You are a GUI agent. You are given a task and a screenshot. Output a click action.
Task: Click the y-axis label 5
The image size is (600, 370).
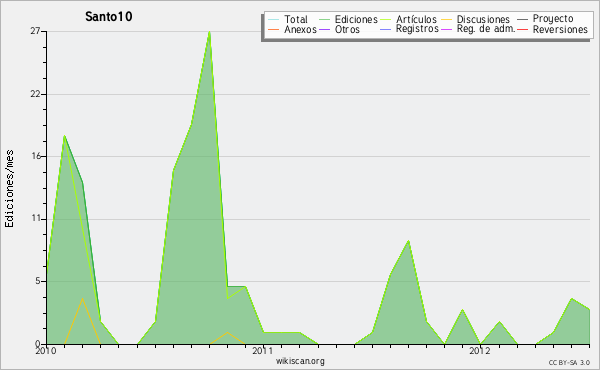pos(38,281)
